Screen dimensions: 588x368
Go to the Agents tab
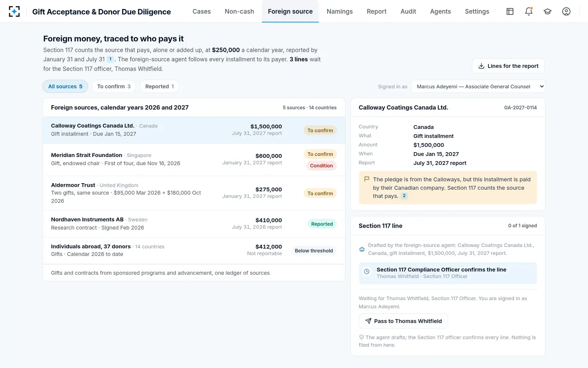[x=441, y=11]
